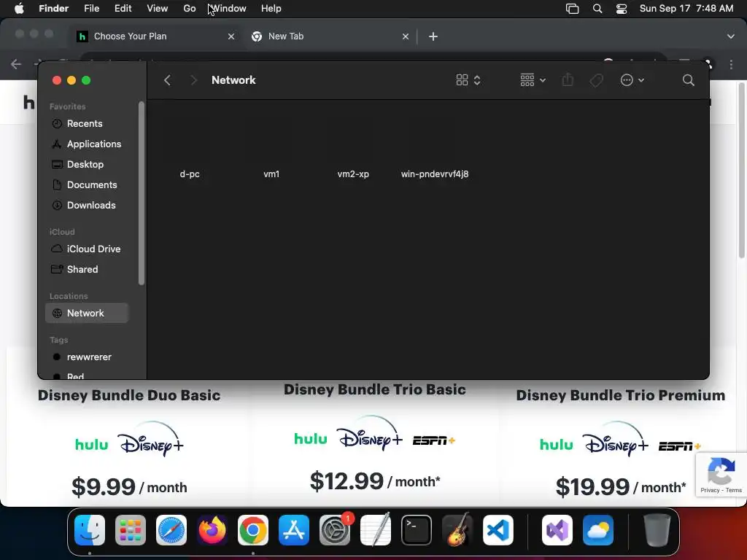Launch Visual Studio Code from Dock
The width and height of the screenshot is (747, 560).
point(498,530)
